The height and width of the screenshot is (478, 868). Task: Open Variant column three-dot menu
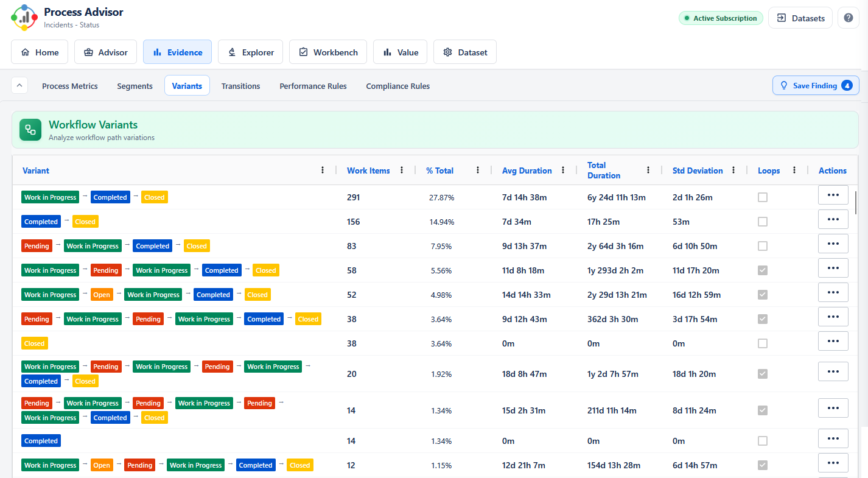(323, 170)
